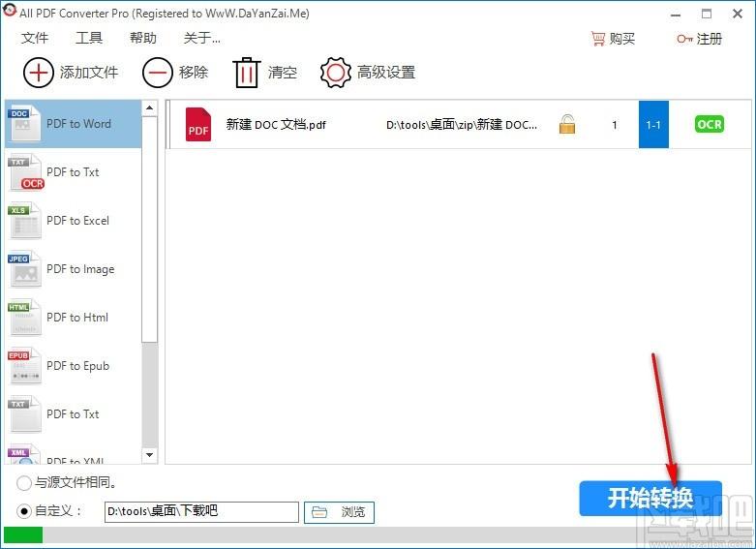Select PDF to Html conversion mode
The width and height of the screenshot is (756, 549).
74,318
